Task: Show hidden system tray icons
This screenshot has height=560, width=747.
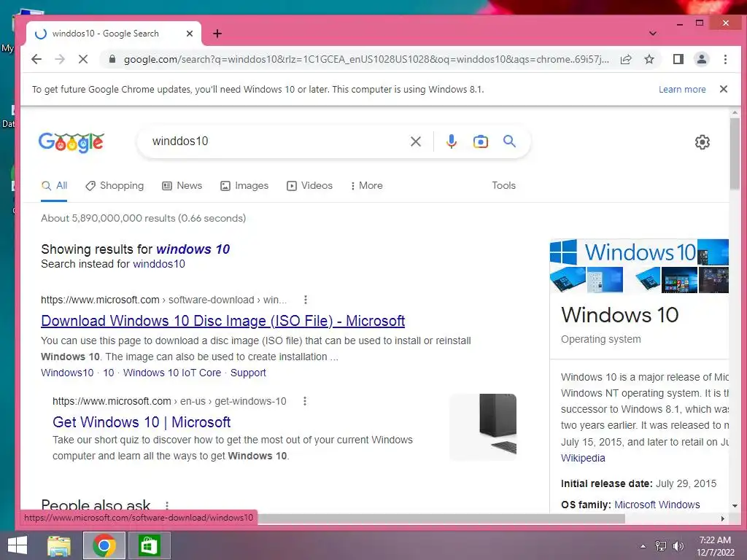Action: pos(643,546)
